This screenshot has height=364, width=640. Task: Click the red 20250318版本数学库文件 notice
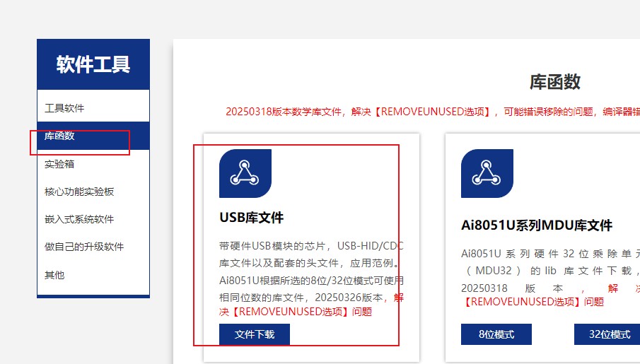point(433,112)
